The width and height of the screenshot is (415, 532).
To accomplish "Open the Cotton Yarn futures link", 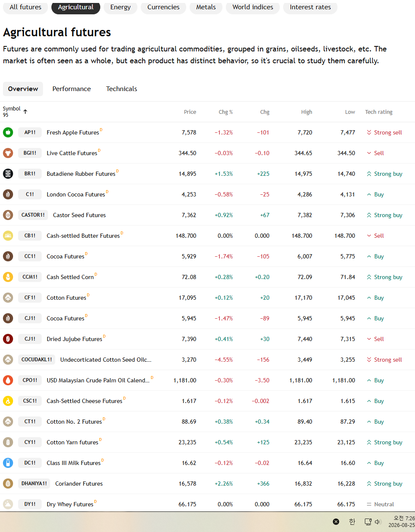I will click(72, 442).
